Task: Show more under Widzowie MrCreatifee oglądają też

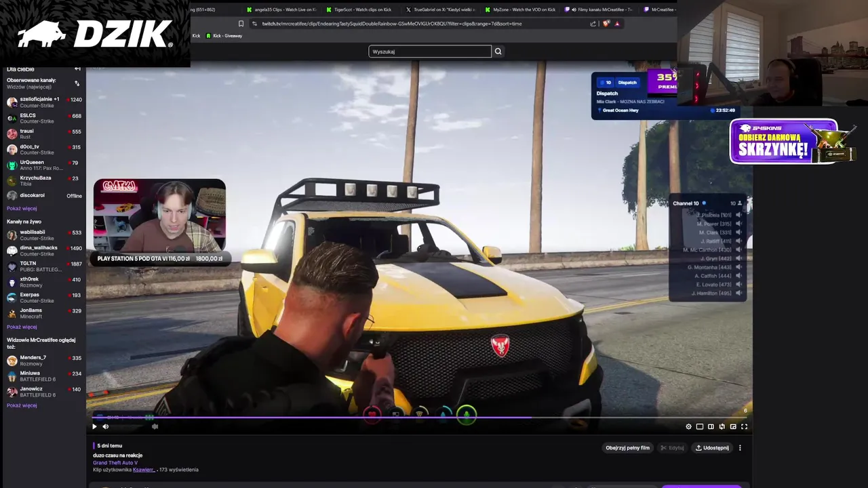Action: pos(22,405)
